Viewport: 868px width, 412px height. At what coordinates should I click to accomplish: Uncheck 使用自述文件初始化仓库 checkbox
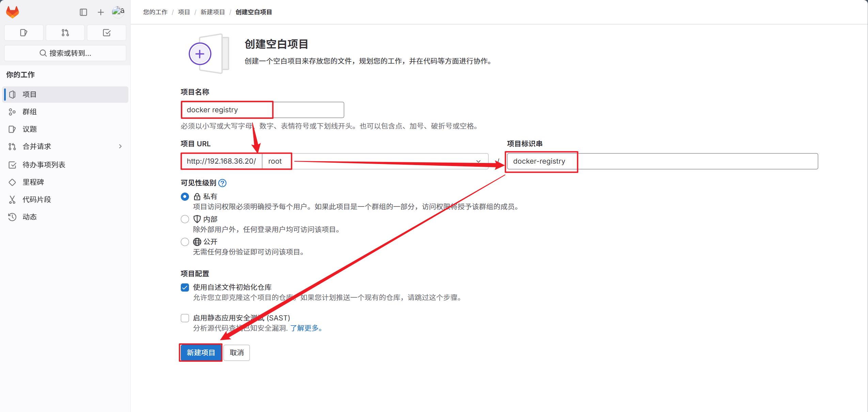[185, 287]
